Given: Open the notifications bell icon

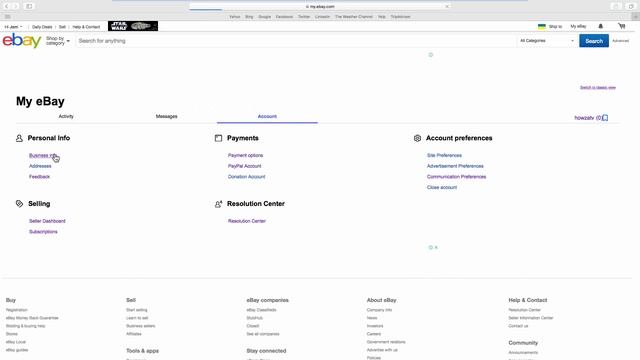Looking at the screenshot, I should tap(600, 26).
